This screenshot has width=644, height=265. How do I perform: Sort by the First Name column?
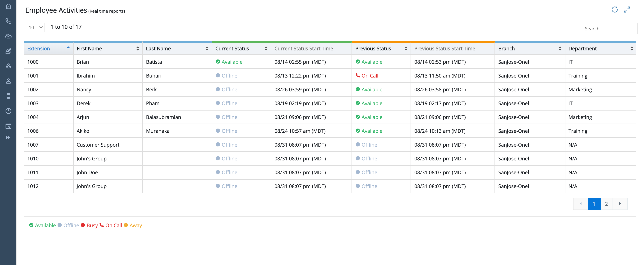click(108, 49)
